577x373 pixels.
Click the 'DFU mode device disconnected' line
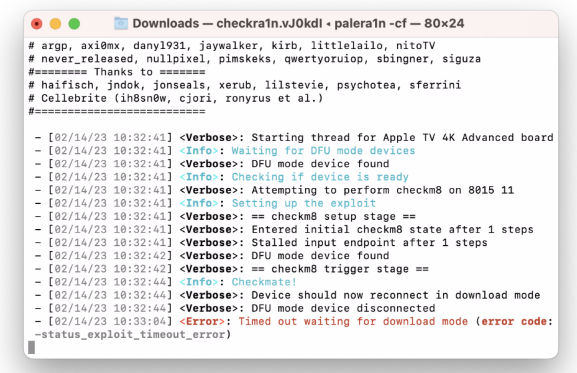pos(343,308)
